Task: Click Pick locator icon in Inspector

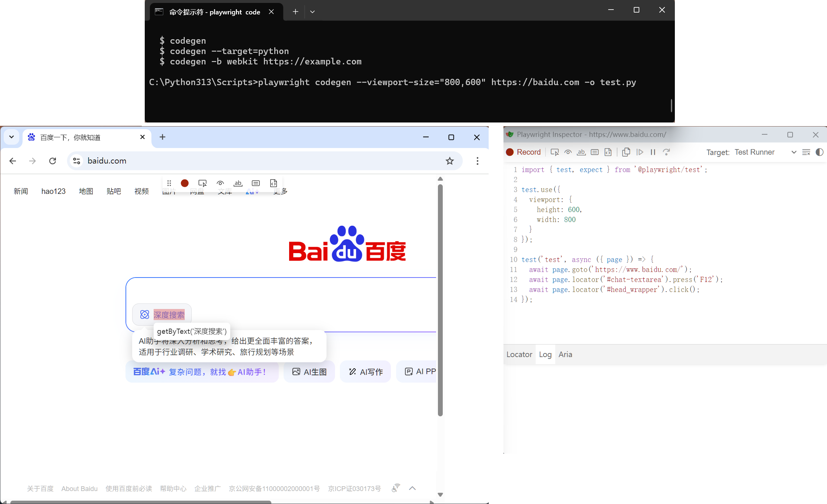Action: click(554, 152)
